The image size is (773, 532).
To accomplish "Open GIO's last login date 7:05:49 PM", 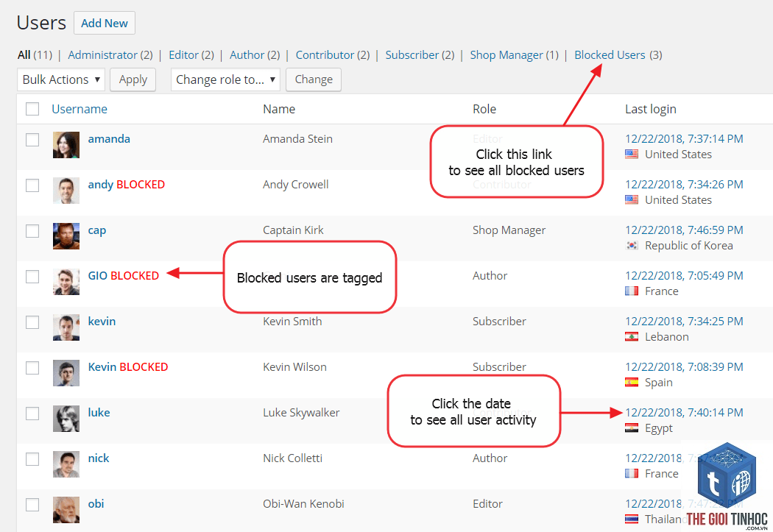I will (684, 276).
